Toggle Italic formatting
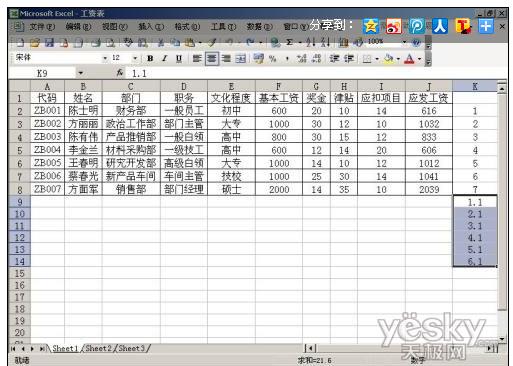513x366 pixels. [164, 59]
